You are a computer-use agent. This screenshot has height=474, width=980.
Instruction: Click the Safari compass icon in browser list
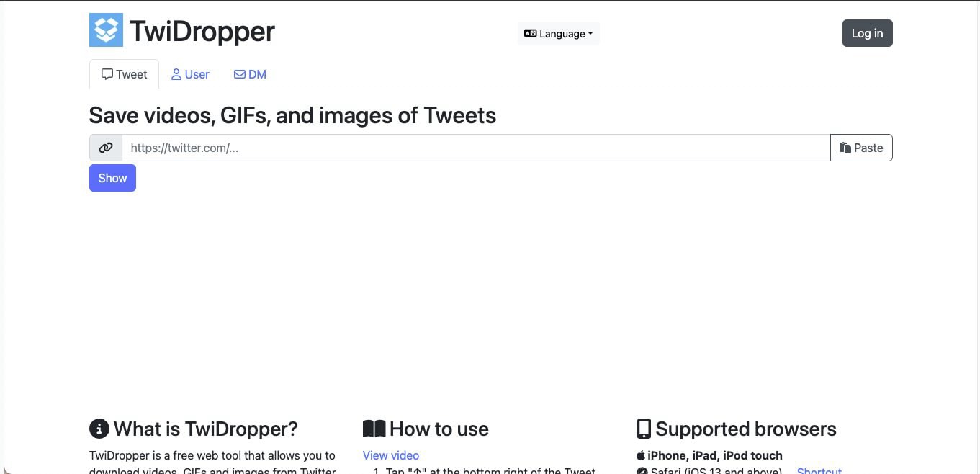coord(642,470)
